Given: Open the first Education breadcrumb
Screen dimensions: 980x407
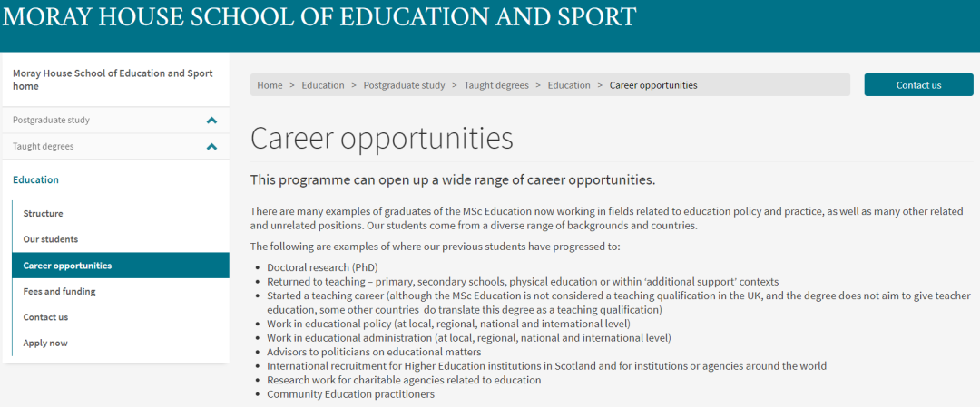Looking at the screenshot, I should [323, 85].
